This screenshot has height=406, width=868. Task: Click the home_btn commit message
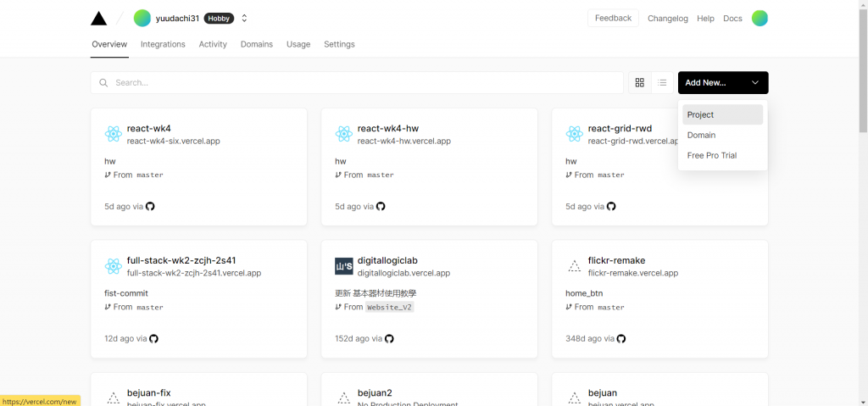pos(584,293)
